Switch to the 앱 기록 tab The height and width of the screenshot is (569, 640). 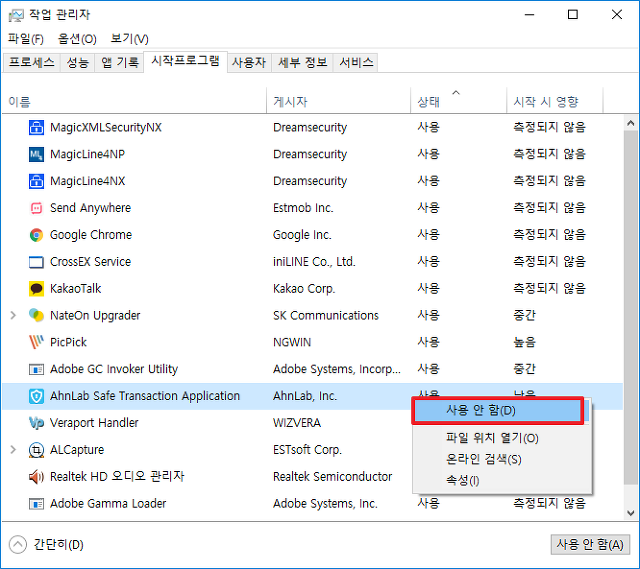[119, 62]
